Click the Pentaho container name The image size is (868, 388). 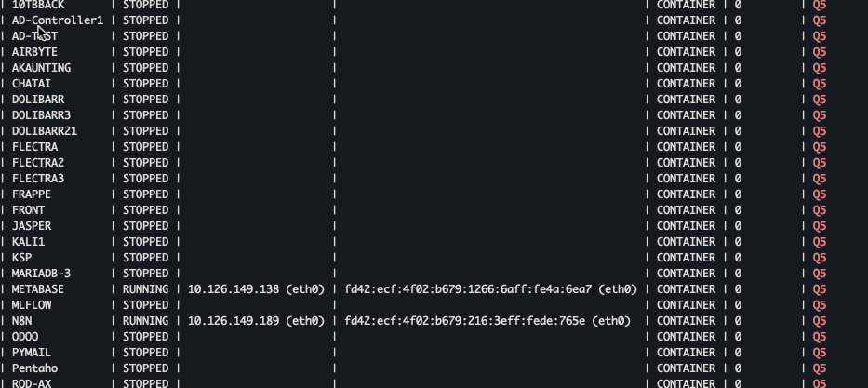pyautogui.click(x=34, y=368)
